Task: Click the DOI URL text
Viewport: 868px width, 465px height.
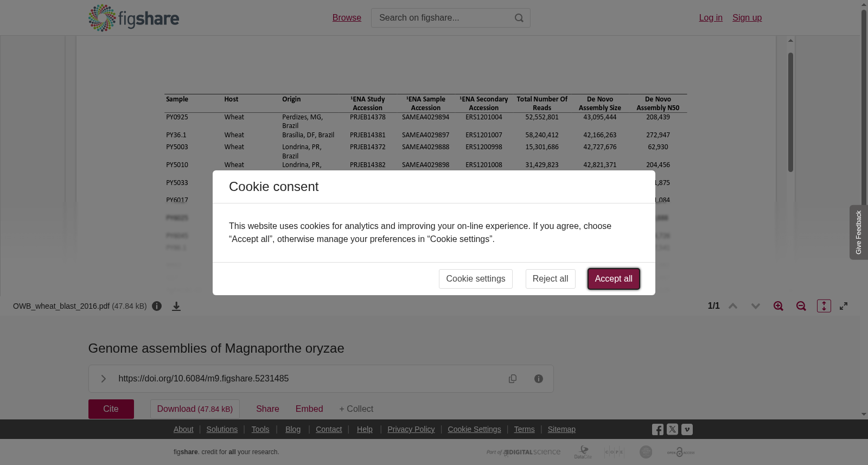Action: tap(203, 379)
